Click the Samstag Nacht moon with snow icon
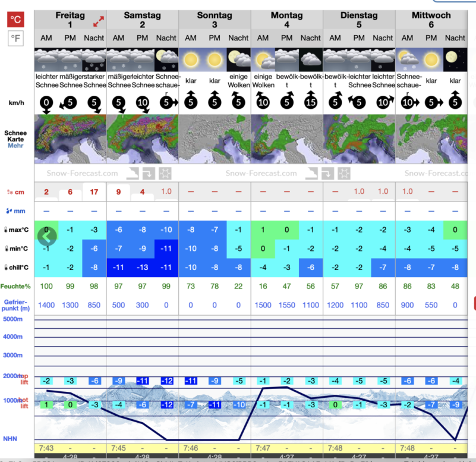The width and height of the screenshot is (476, 462). [x=166, y=60]
